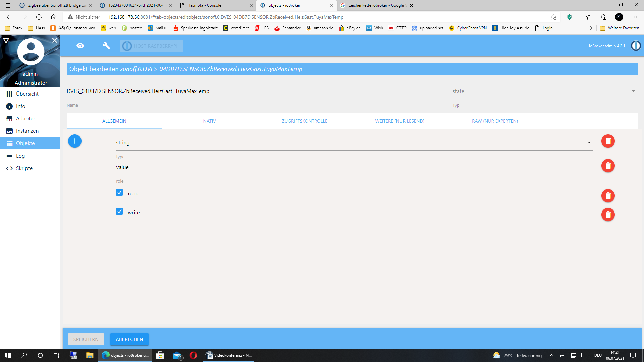Close the sidebar with the X icon
The height and width of the screenshot is (362, 644).
(x=55, y=40)
